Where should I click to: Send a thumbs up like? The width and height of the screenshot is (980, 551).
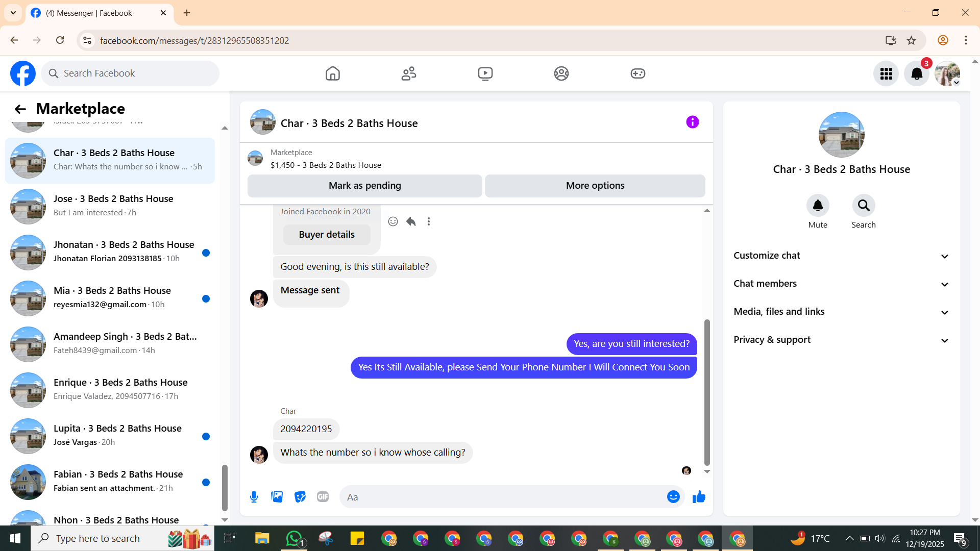coord(699,497)
